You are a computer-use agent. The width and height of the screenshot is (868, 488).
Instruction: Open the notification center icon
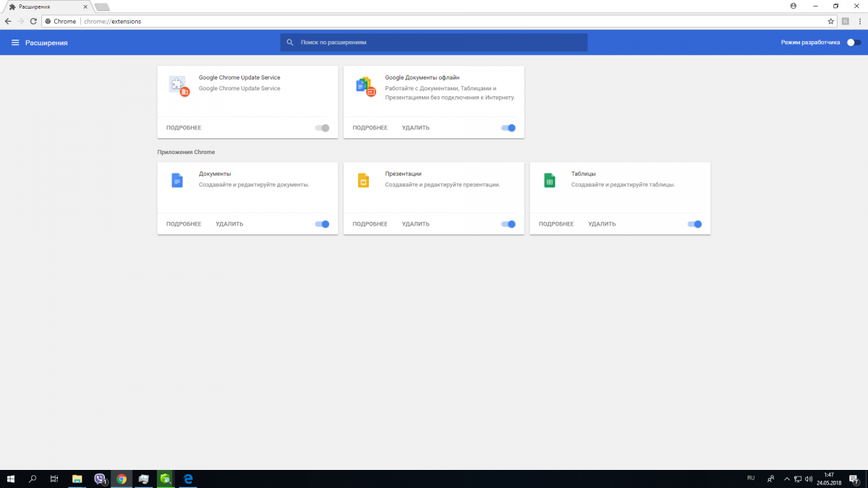854,479
